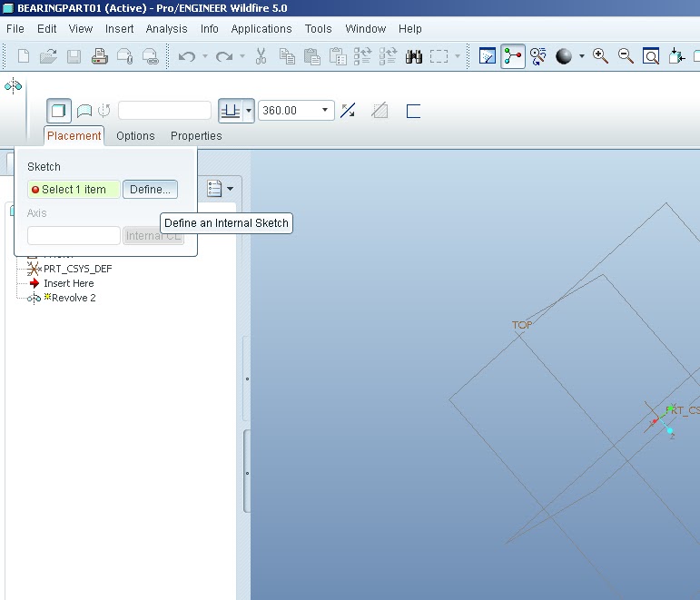Click the selection box icon
Viewport: 700px width, 600px height.
point(439,56)
